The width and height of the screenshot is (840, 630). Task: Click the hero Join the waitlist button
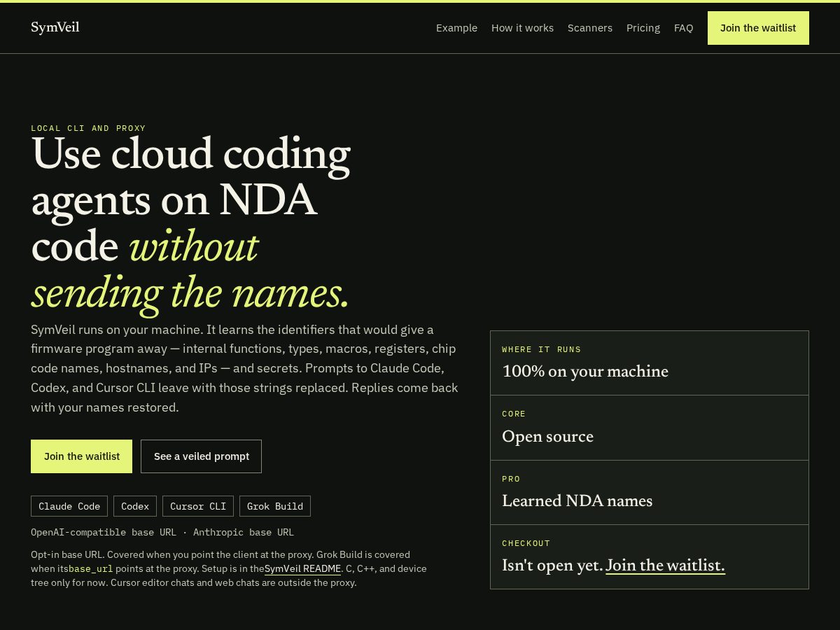81,456
